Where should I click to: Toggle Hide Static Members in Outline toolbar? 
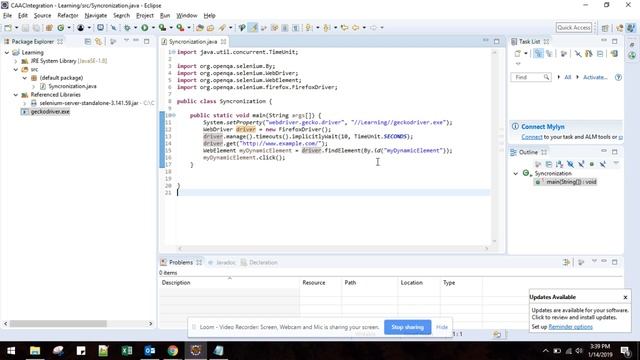[x=581, y=164]
